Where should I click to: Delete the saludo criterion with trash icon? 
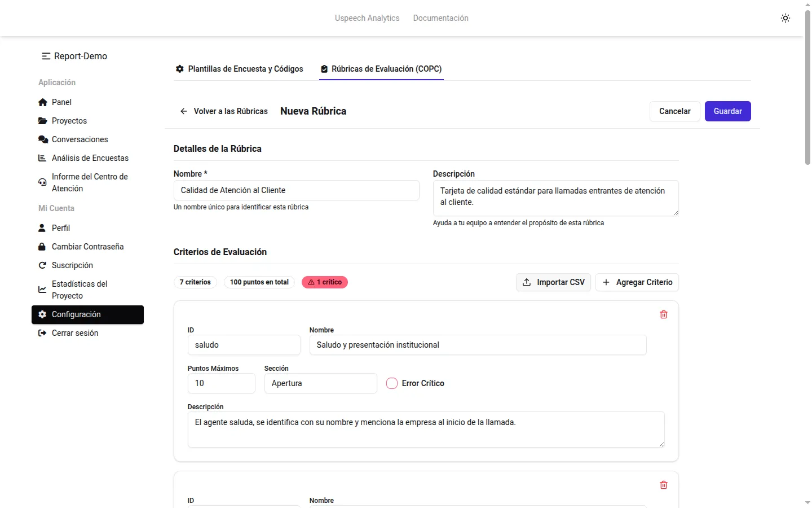[x=664, y=314]
